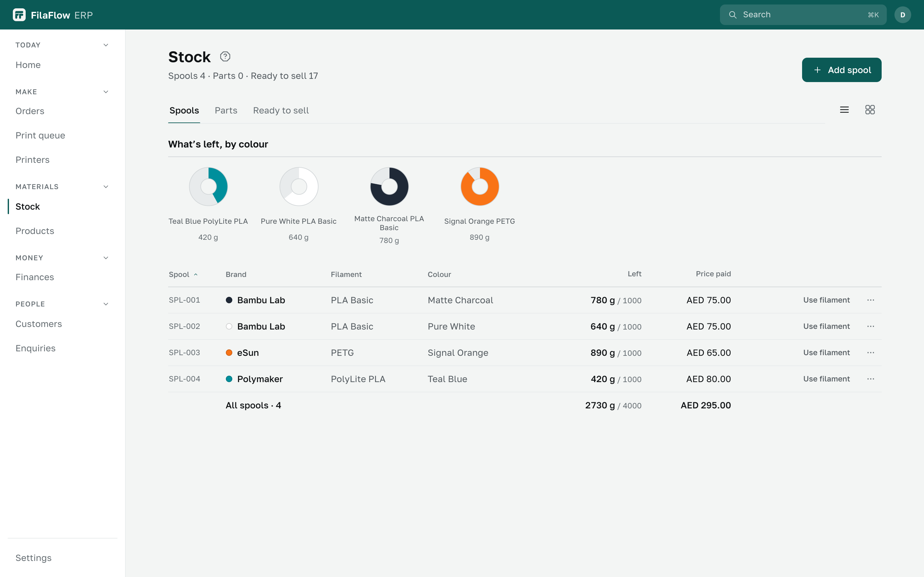The height and width of the screenshot is (577, 924).
Task: Click Use filament for eSun spool
Action: (x=826, y=353)
